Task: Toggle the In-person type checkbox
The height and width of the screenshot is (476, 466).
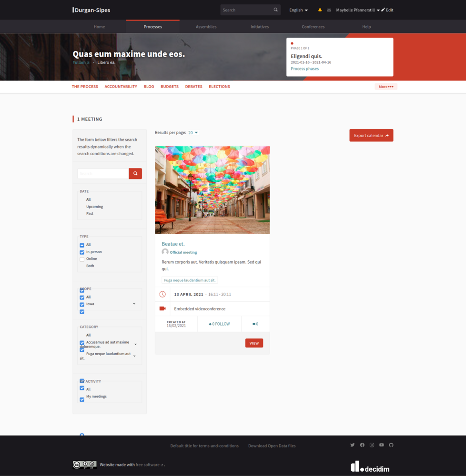Action: tap(82, 252)
